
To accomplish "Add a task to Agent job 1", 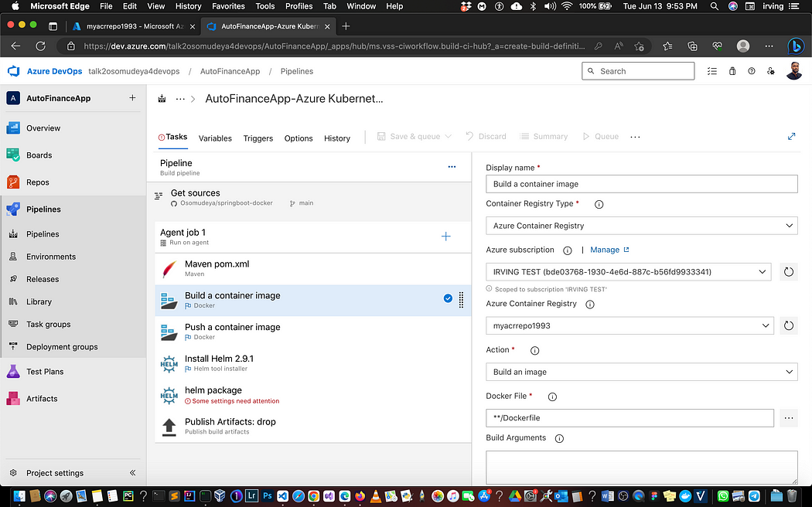I will click(x=446, y=236).
